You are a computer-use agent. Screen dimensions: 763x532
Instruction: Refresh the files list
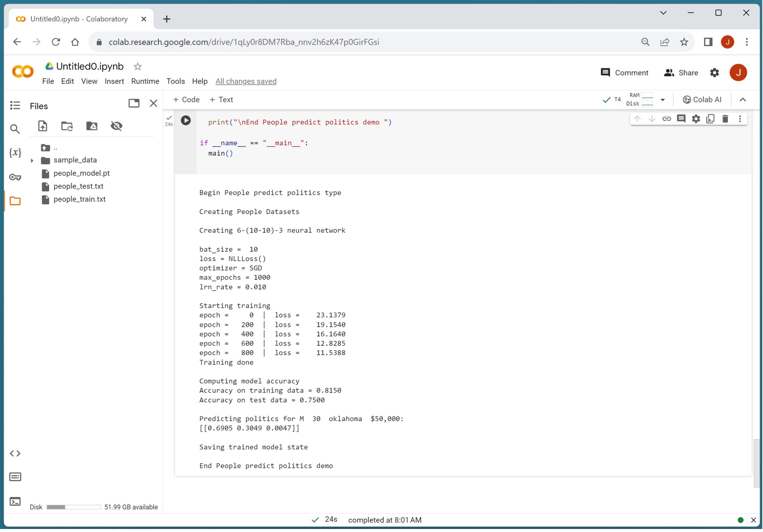[67, 126]
